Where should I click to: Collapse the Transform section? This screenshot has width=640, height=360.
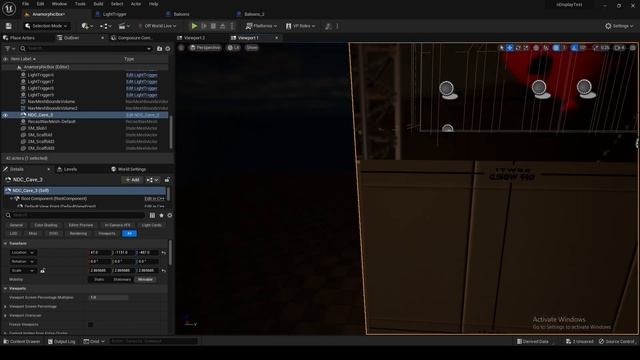coord(5,243)
